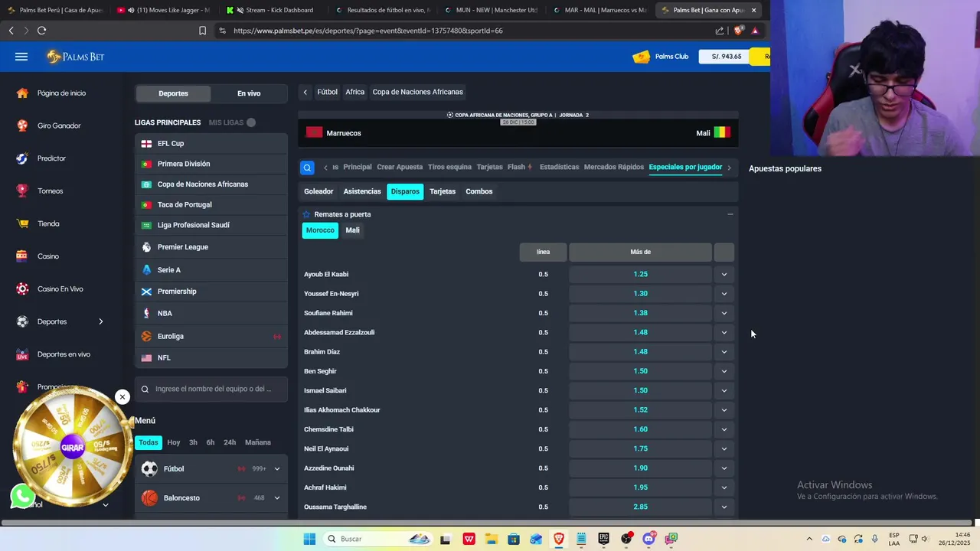This screenshot has height=551, width=980.
Task: Bet on Soufiane Rahimi odds 1.38
Action: tap(640, 313)
